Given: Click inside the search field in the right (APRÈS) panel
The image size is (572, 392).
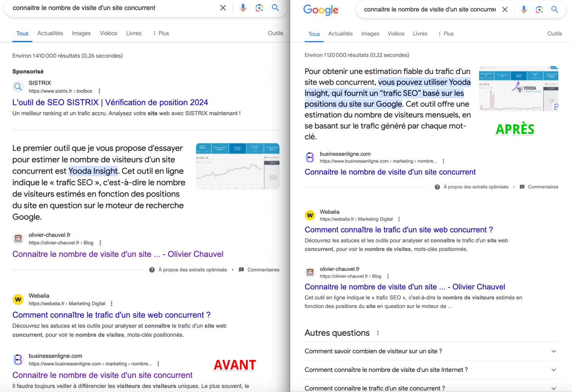Looking at the screenshot, I should tap(430, 10).
